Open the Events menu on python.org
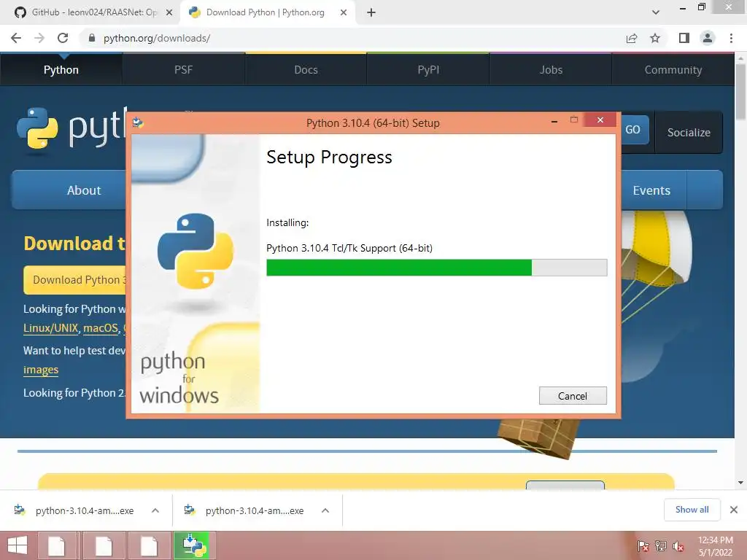Image resolution: width=747 pixels, height=560 pixels. 651,190
